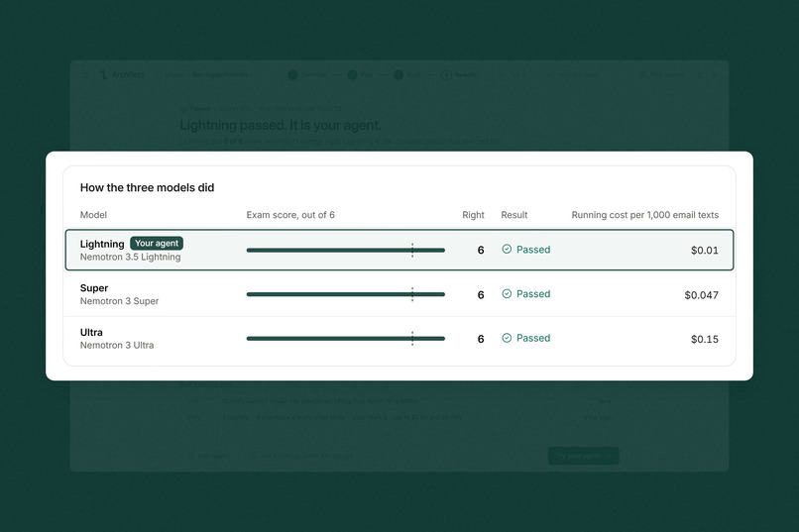This screenshot has height=532, width=799.
Task: Click the 'How the three models did' heading
Action: (148, 188)
